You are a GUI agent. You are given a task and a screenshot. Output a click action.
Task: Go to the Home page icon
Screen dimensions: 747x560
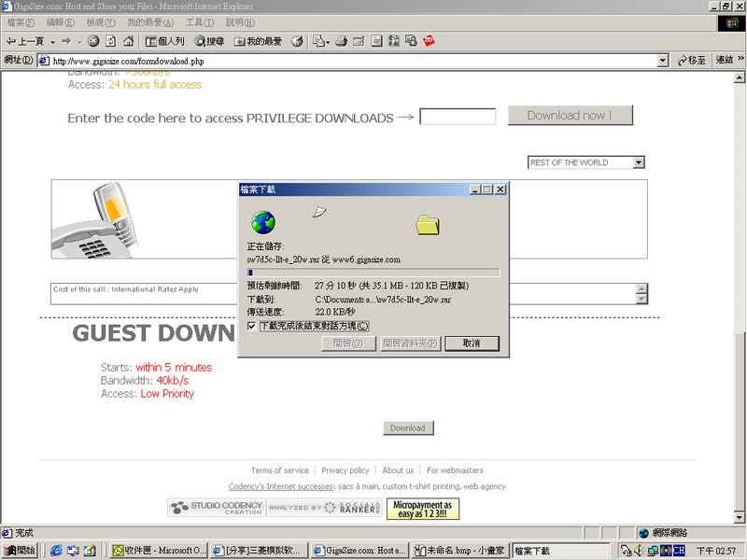point(128,41)
